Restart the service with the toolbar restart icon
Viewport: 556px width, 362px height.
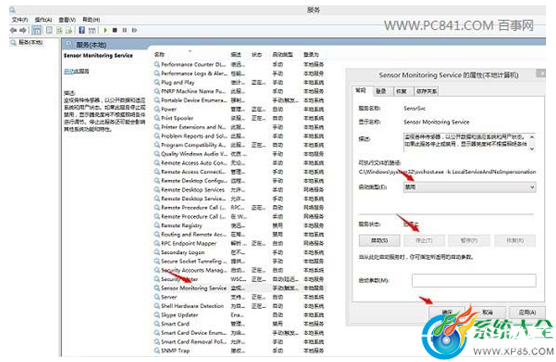point(134,30)
